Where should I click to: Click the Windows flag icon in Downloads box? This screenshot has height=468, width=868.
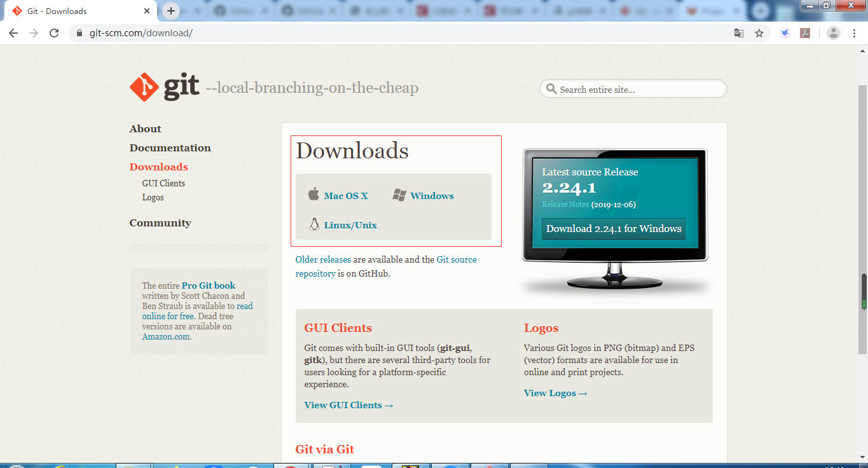399,195
